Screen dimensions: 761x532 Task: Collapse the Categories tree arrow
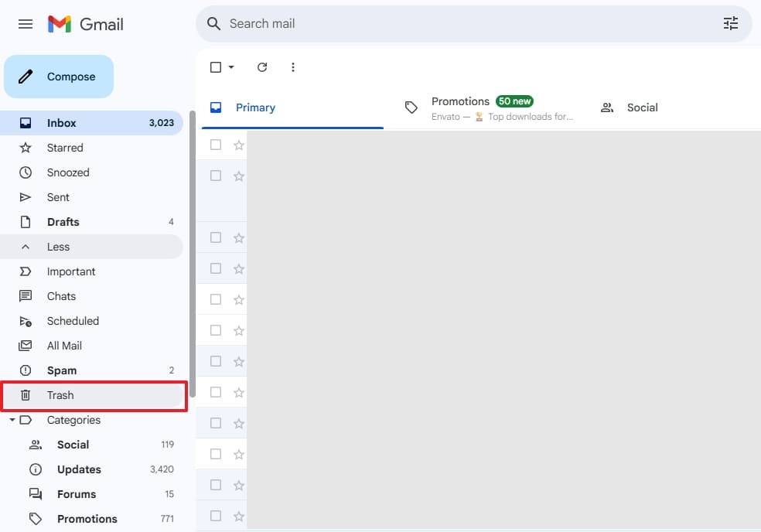point(12,420)
